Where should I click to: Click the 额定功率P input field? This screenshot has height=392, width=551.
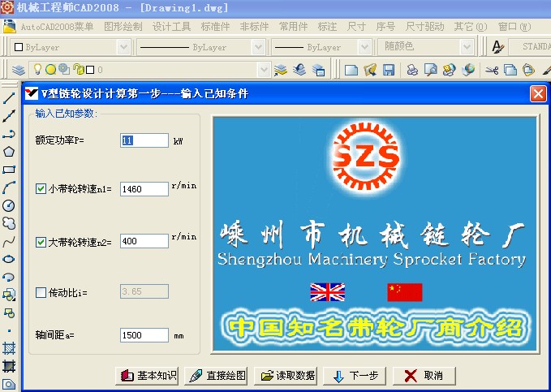click(x=144, y=140)
